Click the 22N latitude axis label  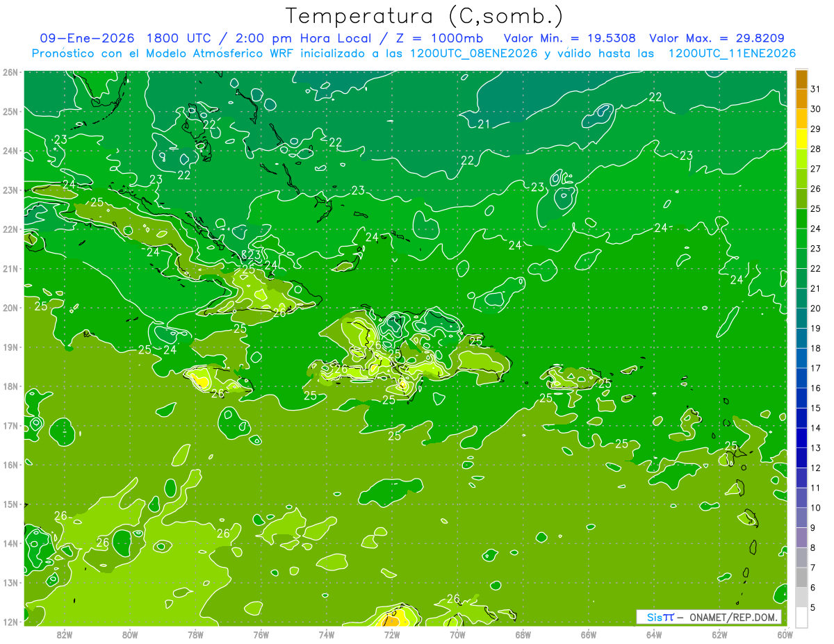[10, 229]
